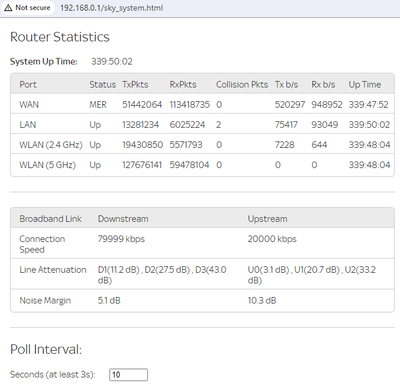Click the TxPkts column header

[x=135, y=85]
